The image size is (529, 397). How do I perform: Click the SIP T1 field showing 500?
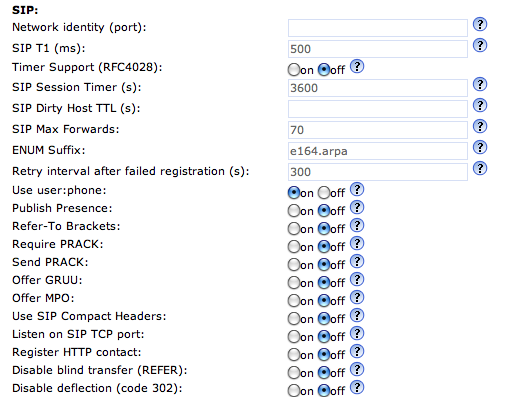[x=378, y=49]
